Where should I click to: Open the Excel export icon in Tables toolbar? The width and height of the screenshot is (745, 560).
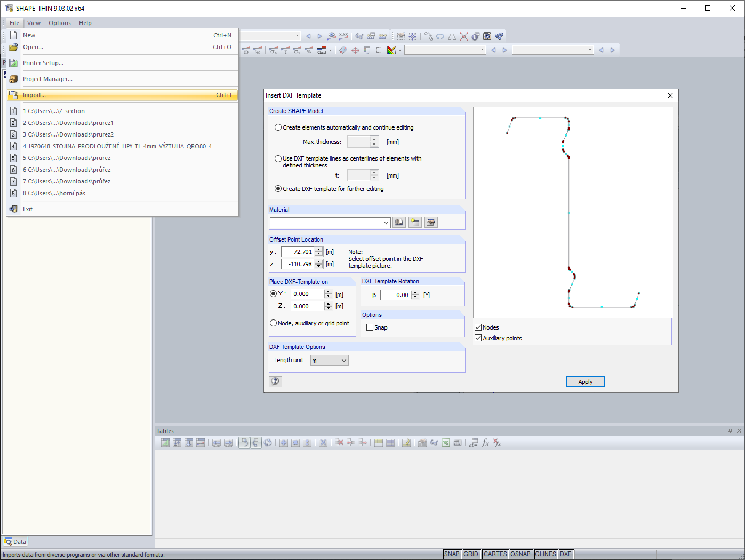446,443
